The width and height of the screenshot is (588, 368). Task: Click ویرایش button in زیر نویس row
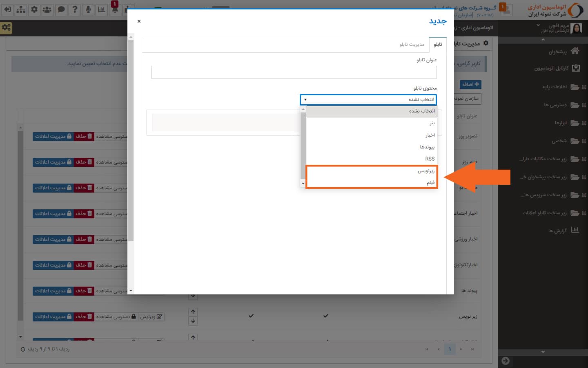151,317
